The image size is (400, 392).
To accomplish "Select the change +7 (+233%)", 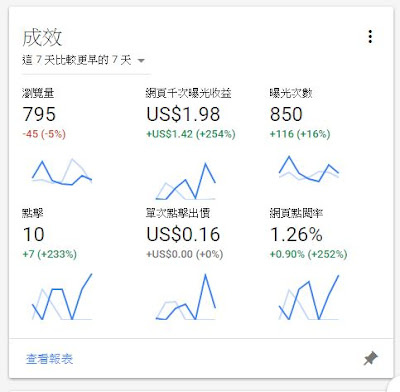I will tap(50, 254).
